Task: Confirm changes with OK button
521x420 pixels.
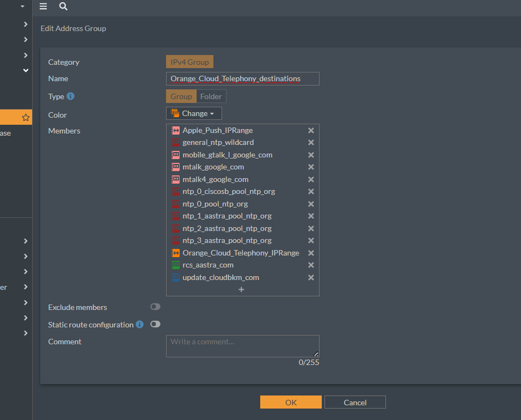Action: tap(291, 403)
